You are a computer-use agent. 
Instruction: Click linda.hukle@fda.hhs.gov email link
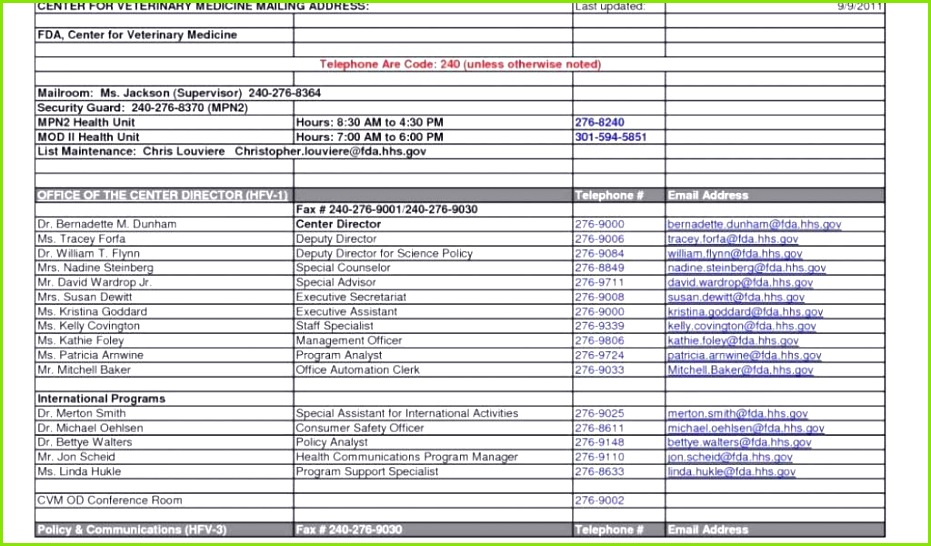point(732,472)
